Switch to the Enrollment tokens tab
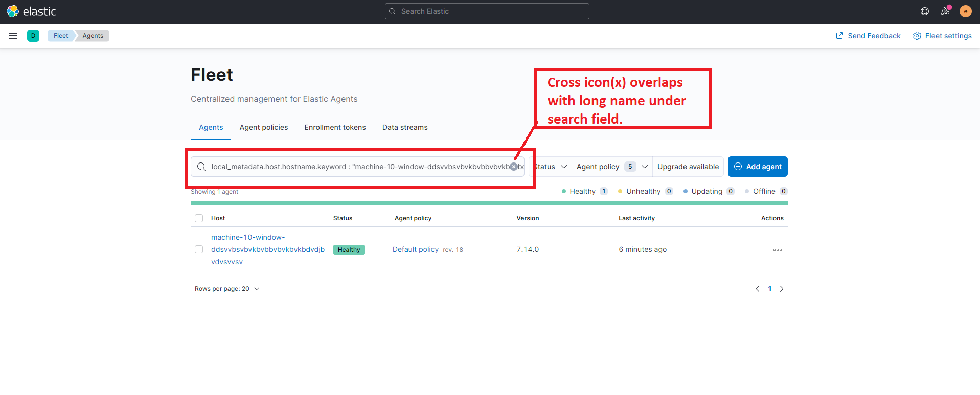Image resolution: width=980 pixels, height=395 pixels. [335, 127]
